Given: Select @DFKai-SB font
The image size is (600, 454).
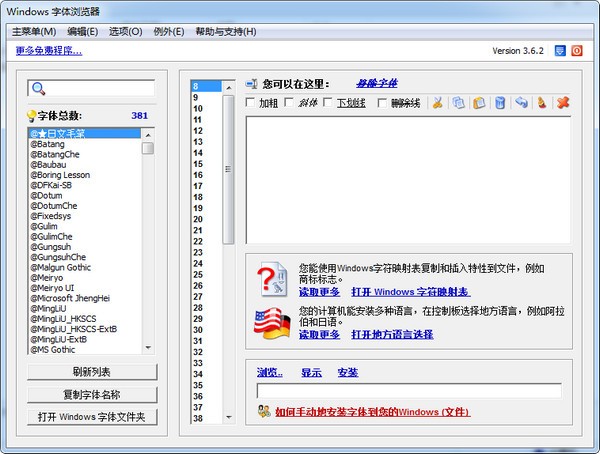Looking at the screenshot, I should [85, 185].
